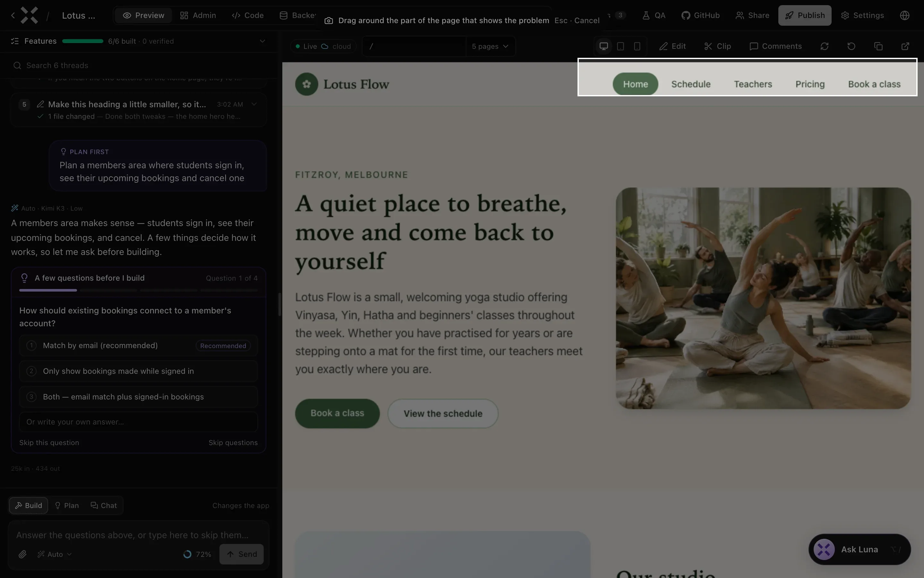
Task: Activate the Edit pencil tool
Action: [672, 46]
